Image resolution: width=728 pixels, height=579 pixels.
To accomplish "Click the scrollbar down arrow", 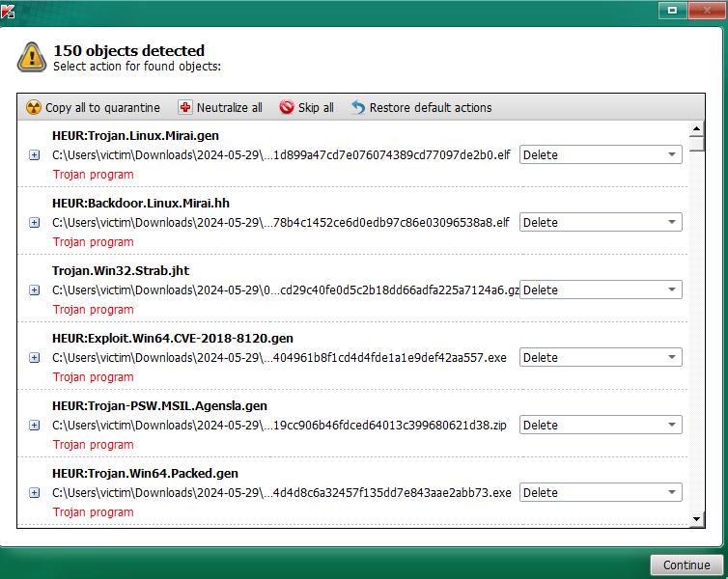I will [x=696, y=519].
